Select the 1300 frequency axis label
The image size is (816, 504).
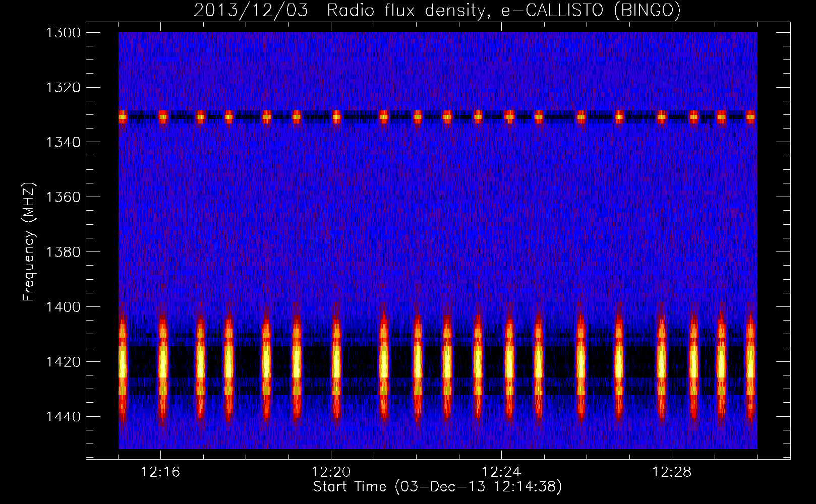(x=63, y=33)
